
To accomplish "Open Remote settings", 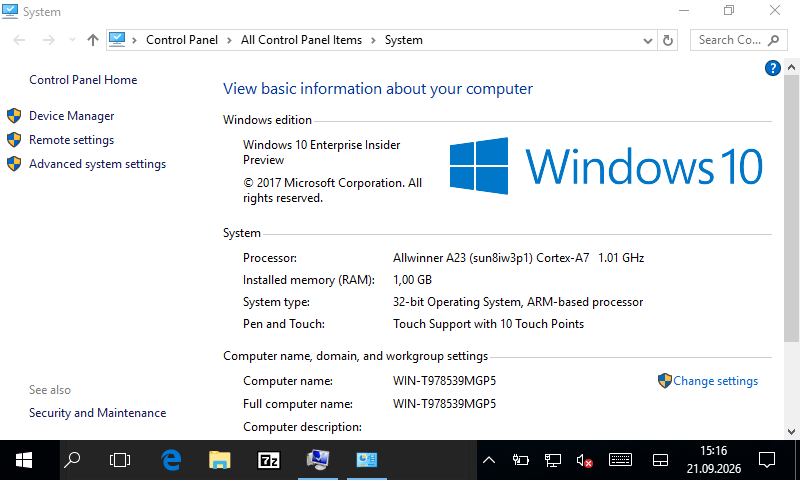I will [x=71, y=140].
